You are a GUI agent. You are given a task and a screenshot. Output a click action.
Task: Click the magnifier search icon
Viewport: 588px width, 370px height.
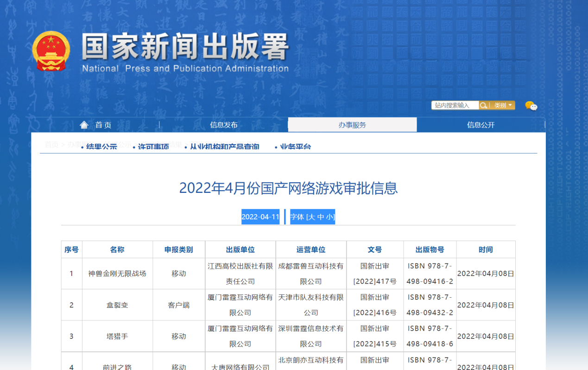[483, 105]
